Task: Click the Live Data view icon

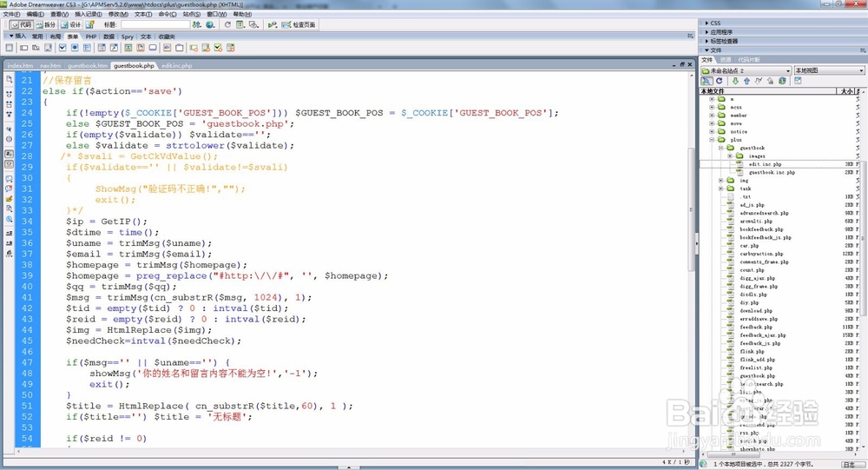Action: pos(90,25)
